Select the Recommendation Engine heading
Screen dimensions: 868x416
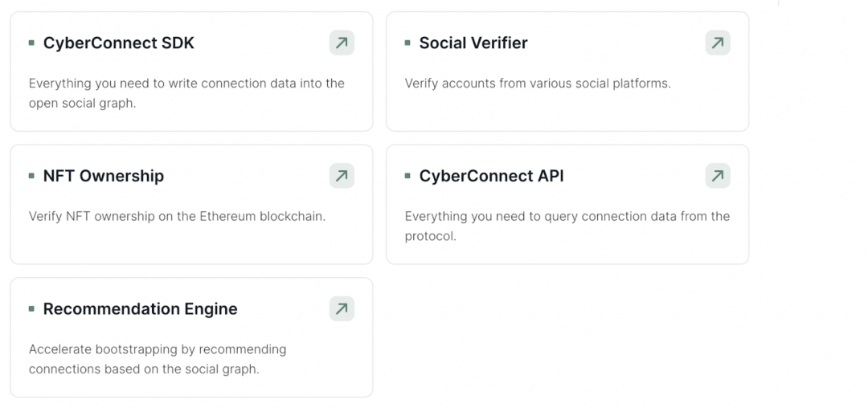point(140,309)
